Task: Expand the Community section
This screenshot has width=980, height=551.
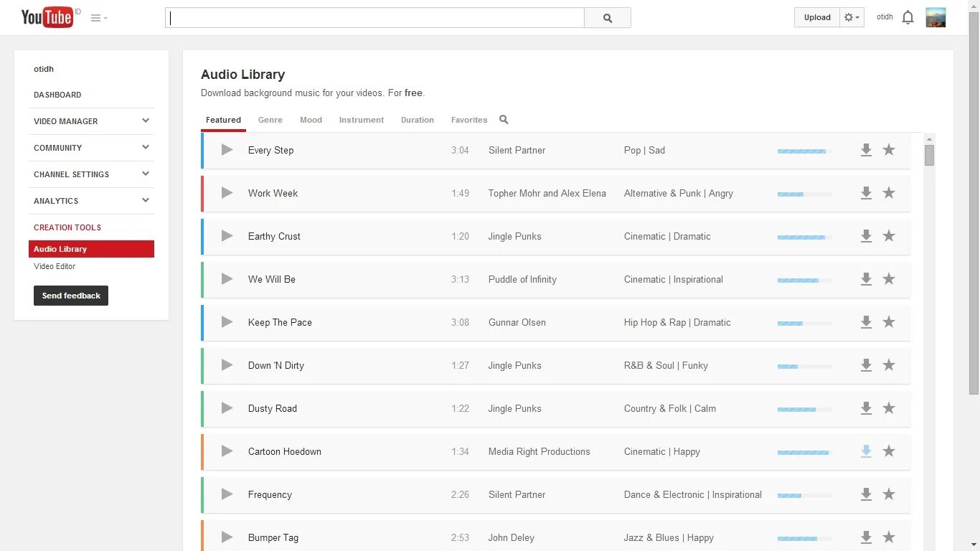Action: pyautogui.click(x=146, y=147)
